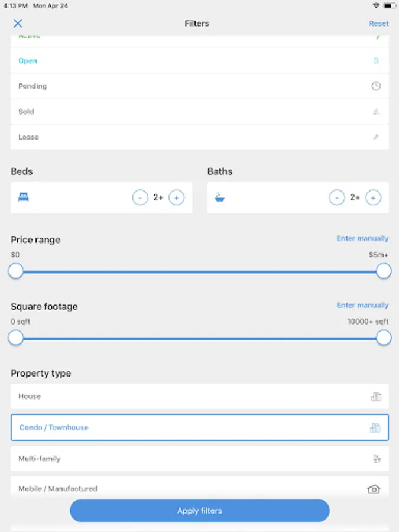Click the Multi-family property icon
Image resolution: width=399 pixels, height=532 pixels.
(x=375, y=458)
